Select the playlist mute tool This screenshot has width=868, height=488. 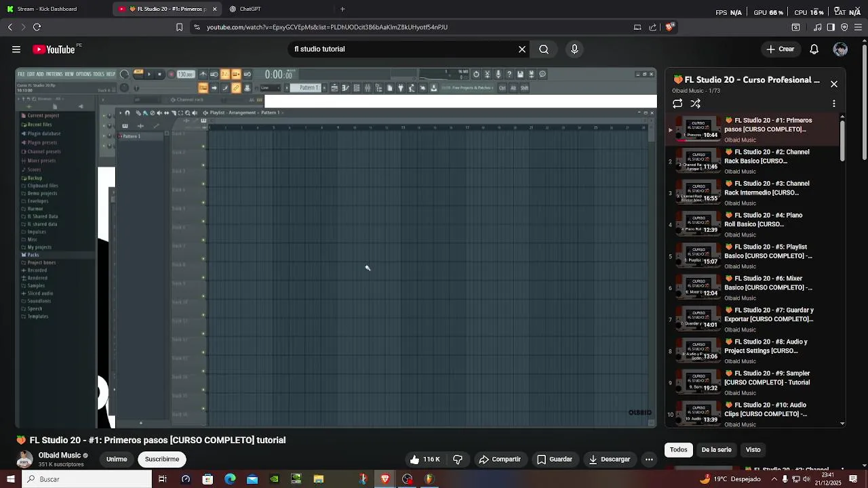tap(159, 113)
